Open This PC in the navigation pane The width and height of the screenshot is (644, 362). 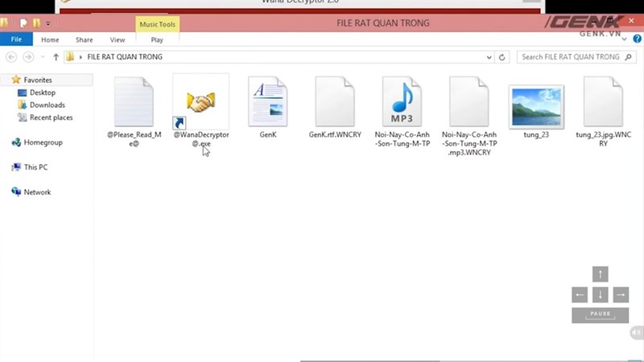click(35, 167)
